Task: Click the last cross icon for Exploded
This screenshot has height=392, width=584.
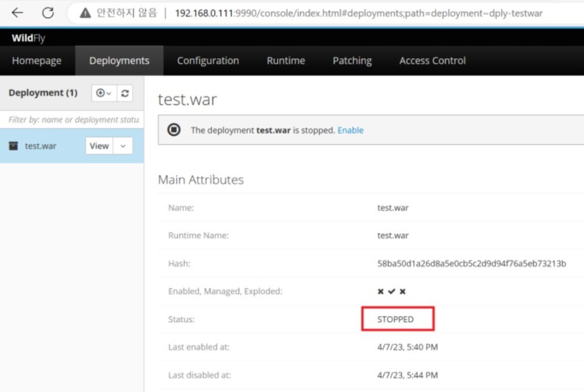Action: click(402, 291)
